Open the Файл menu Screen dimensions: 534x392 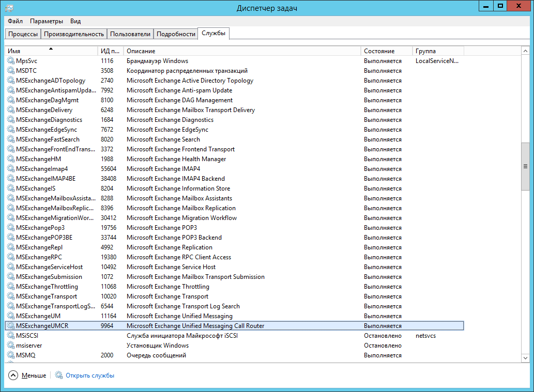16,21
